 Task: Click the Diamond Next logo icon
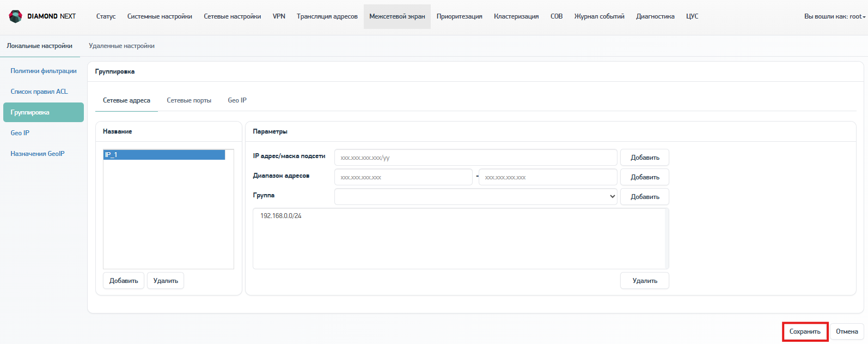[x=16, y=16]
